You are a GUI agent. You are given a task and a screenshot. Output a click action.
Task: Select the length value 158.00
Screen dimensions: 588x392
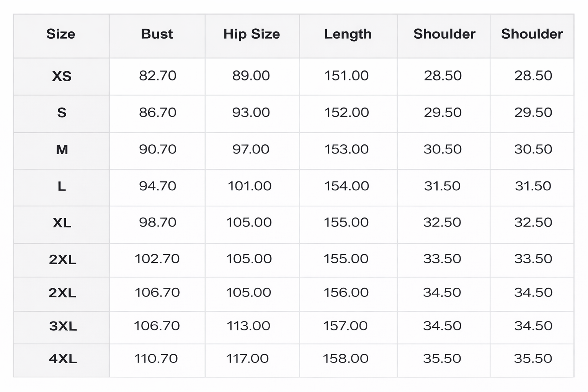(346, 359)
